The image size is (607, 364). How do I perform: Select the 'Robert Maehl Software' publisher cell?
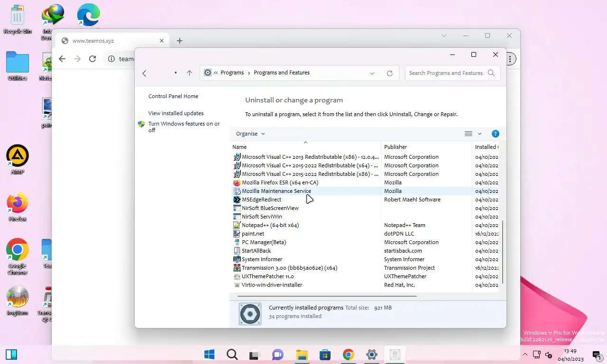(412, 200)
